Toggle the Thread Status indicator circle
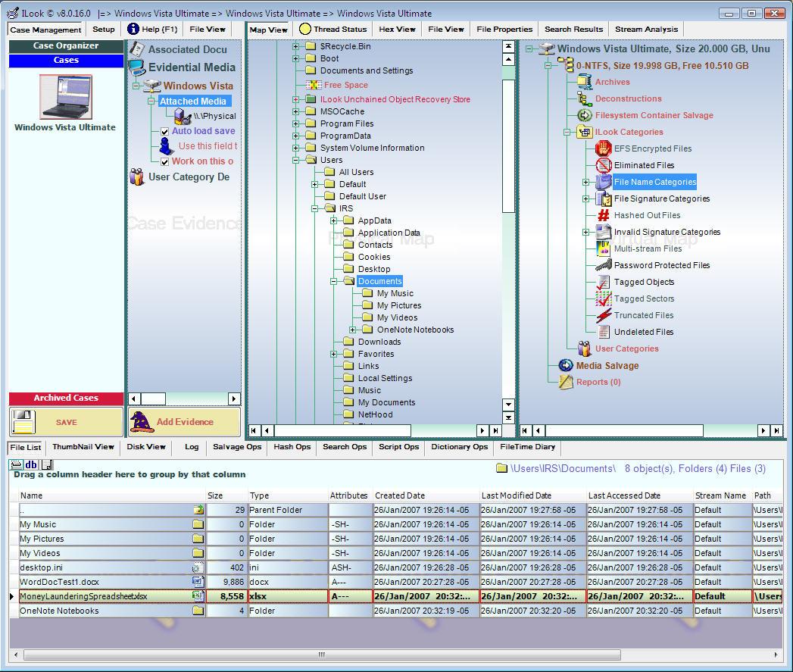 point(305,29)
